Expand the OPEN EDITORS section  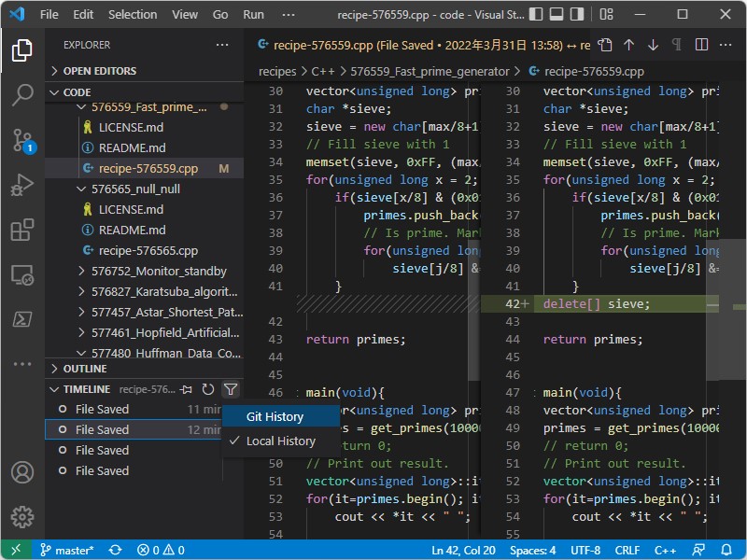coord(99,71)
